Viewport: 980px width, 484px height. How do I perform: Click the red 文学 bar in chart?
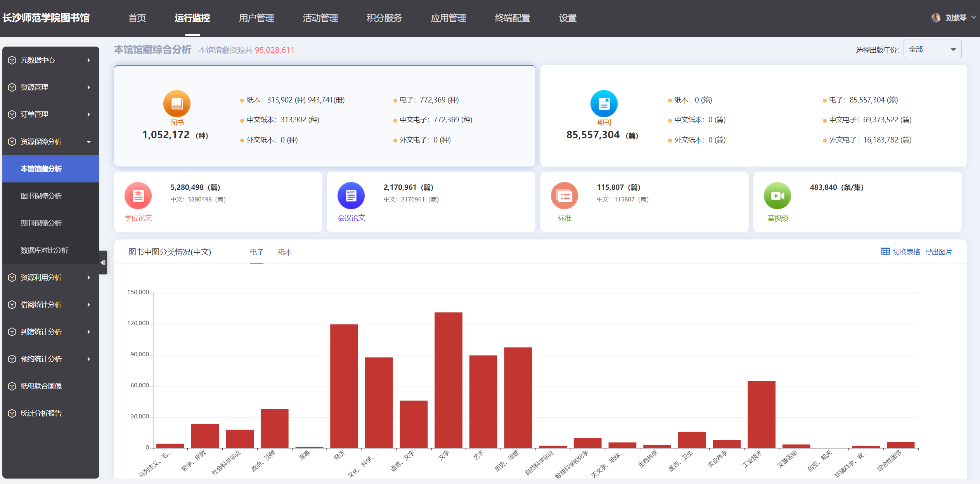(448, 380)
